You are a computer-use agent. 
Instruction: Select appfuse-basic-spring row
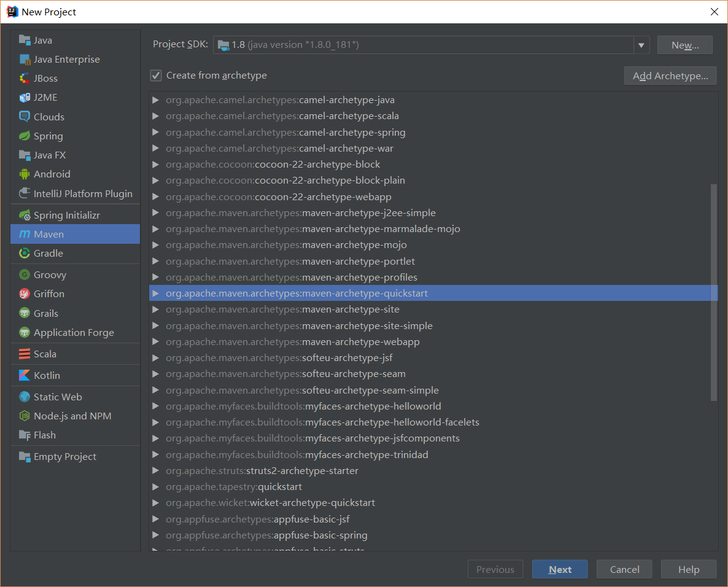433,535
